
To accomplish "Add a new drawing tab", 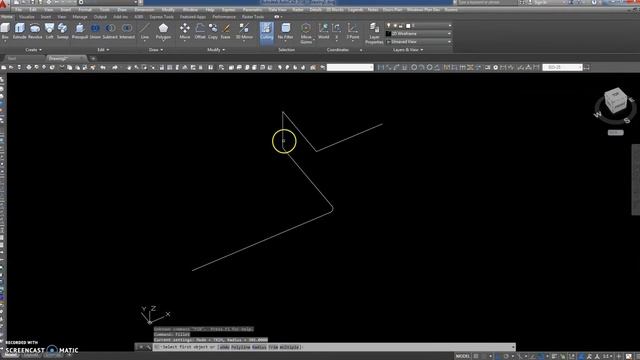I will click(93, 58).
